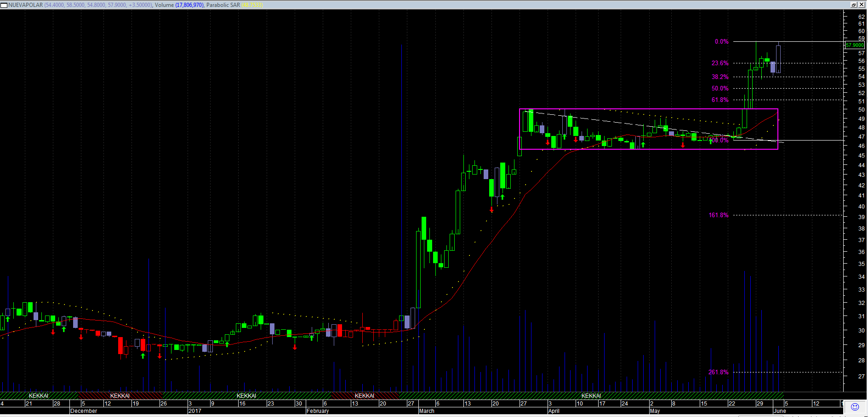Screen dimensions: 868x417
Task: Select the 161.8% Fibonacci extension label
Action: click(x=719, y=215)
